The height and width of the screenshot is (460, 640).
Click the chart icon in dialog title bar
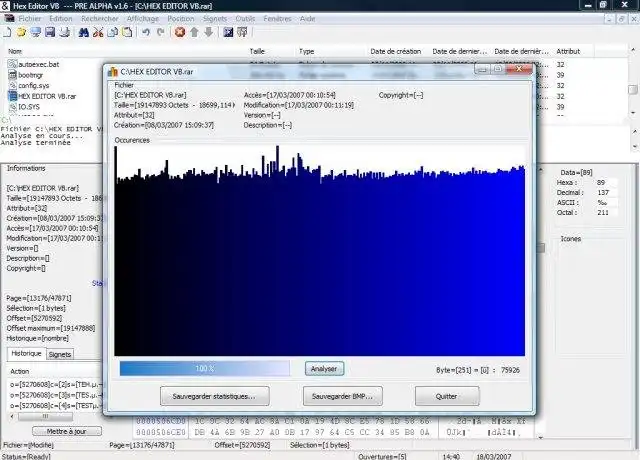[113, 72]
